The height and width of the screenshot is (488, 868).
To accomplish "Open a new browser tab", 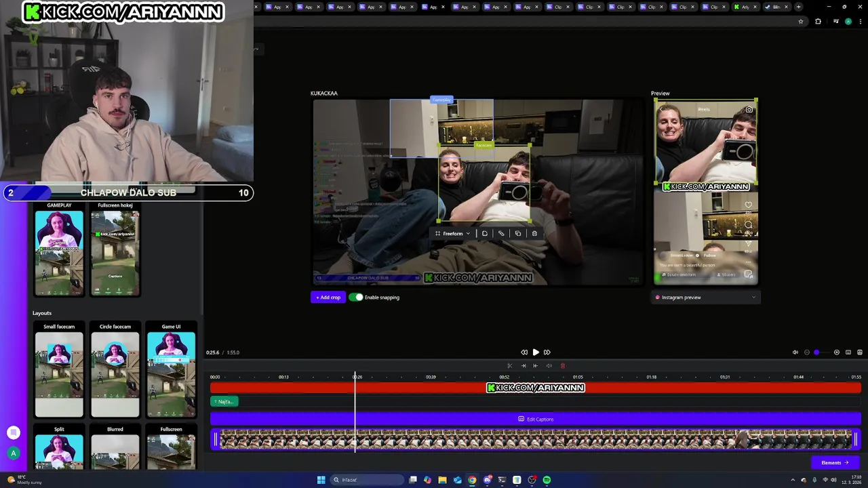I will point(798,7).
